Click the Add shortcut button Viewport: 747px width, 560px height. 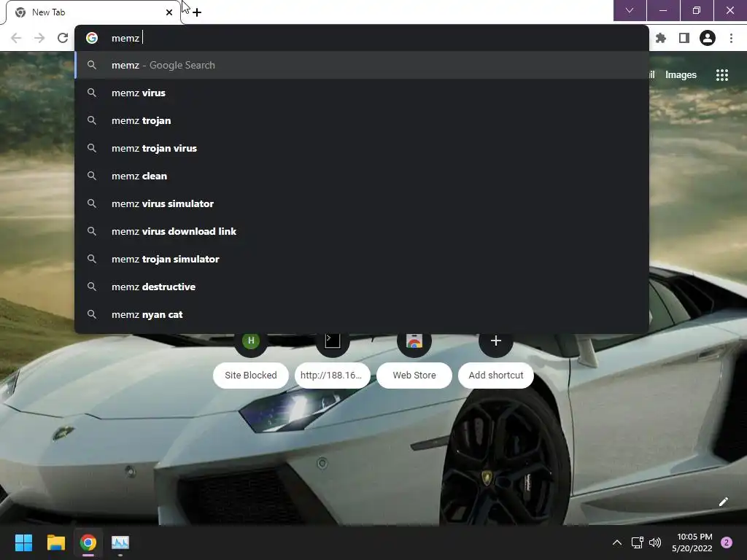point(496,376)
